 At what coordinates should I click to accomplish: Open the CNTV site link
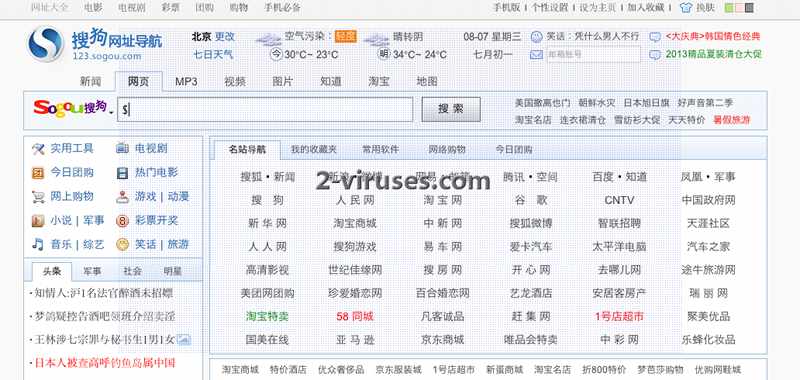tap(619, 200)
